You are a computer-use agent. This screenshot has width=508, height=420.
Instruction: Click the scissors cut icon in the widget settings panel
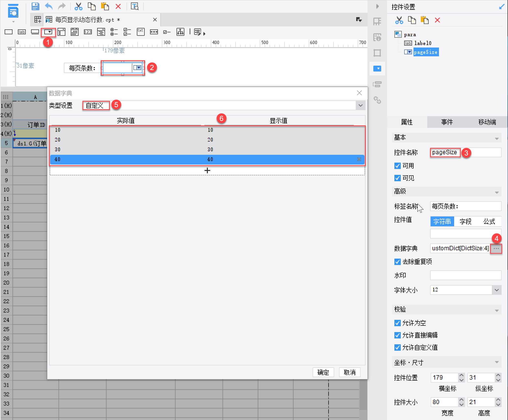(x=399, y=20)
